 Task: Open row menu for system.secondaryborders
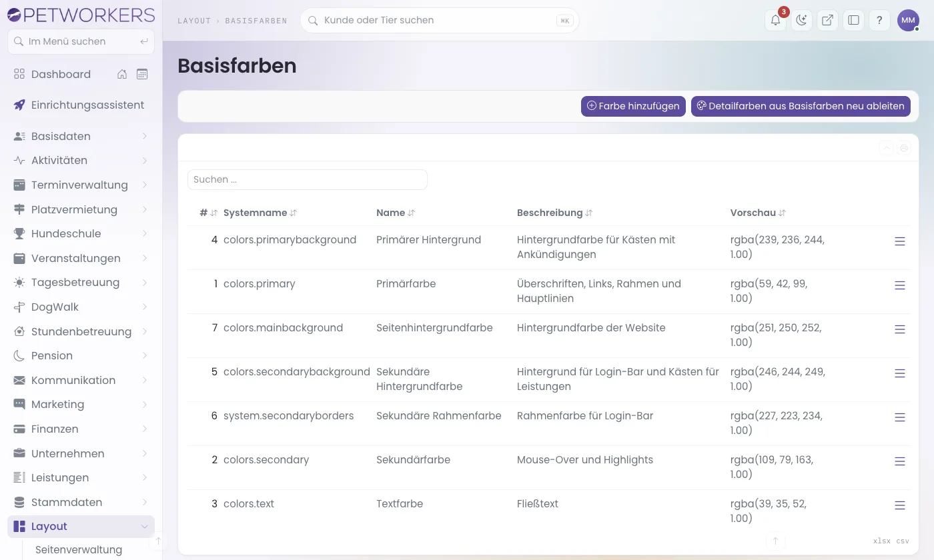[900, 417]
